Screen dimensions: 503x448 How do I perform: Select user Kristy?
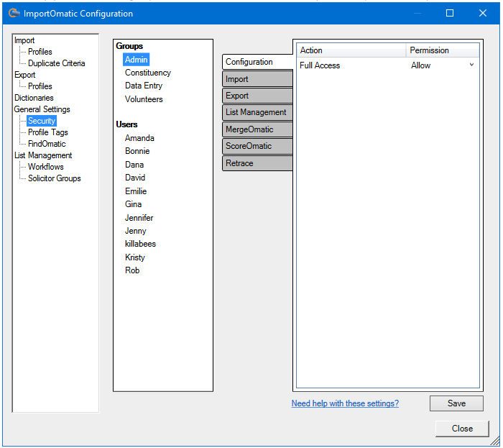(x=135, y=257)
